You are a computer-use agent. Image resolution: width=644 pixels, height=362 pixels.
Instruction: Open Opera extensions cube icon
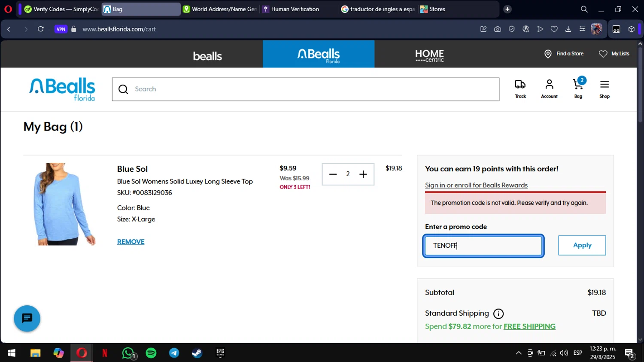632,29
